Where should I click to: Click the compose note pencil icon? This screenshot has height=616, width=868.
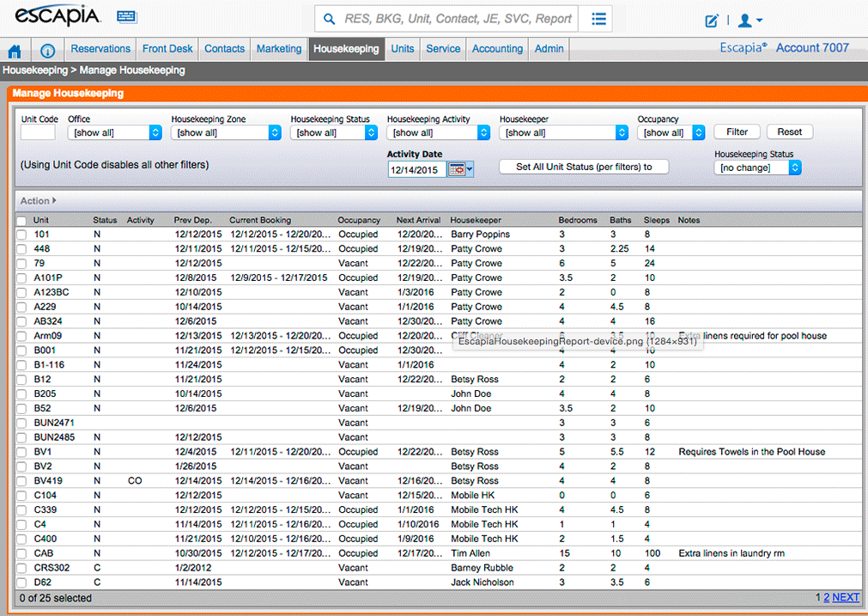click(x=712, y=21)
